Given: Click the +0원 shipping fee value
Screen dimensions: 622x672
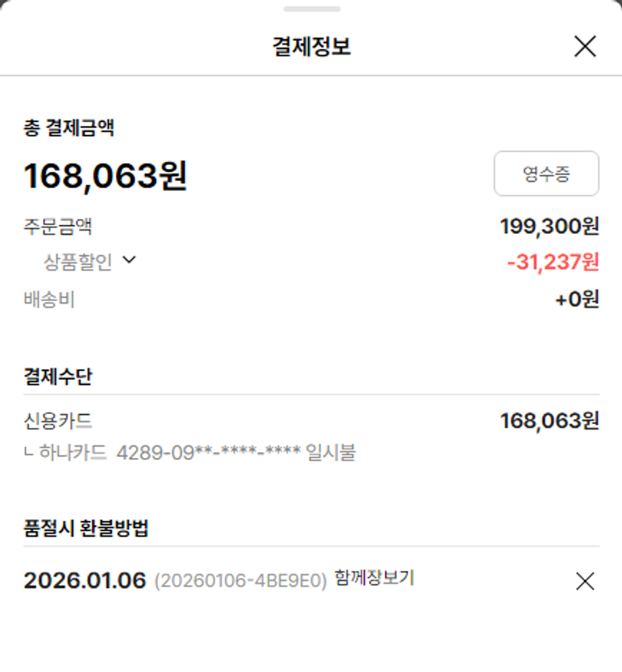Looking at the screenshot, I should coord(576,299).
